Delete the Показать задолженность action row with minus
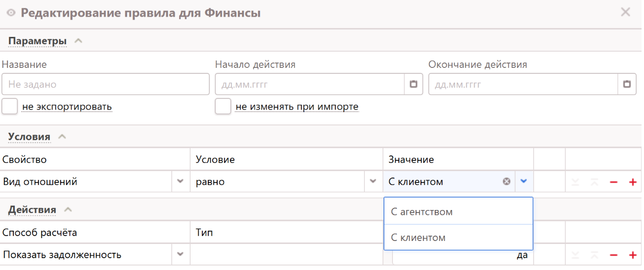Image resolution: width=644 pixels, height=270 pixels. point(613,255)
